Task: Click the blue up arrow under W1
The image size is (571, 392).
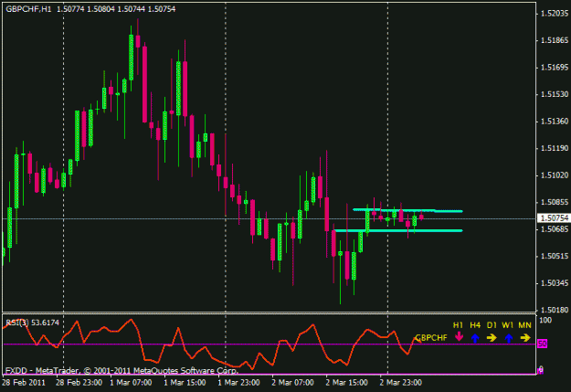Action: click(x=508, y=338)
